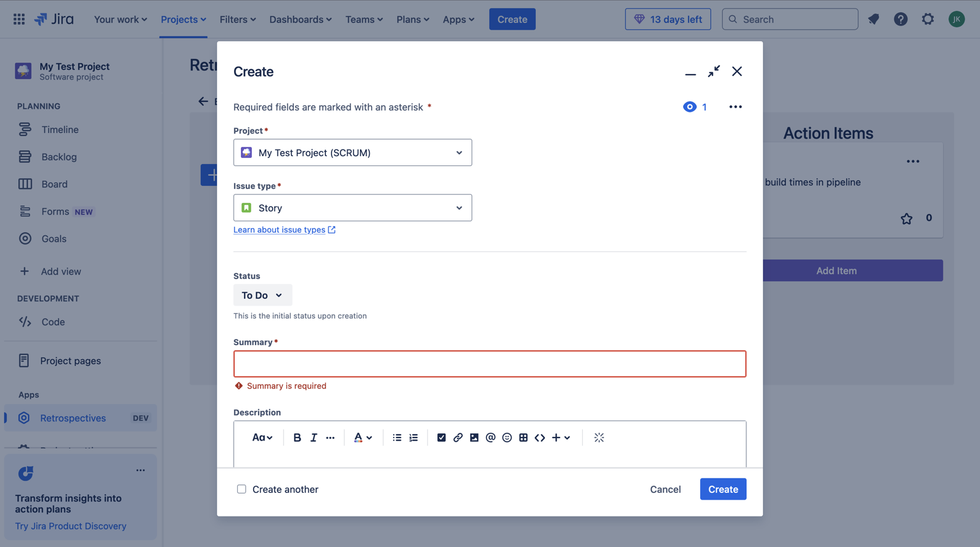Open the Projects menu

pos(183,19)
